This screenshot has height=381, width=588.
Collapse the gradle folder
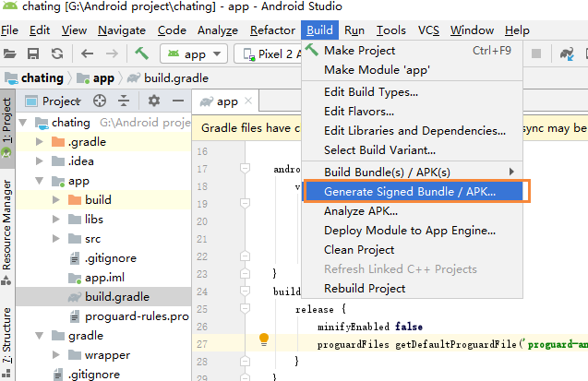40,336
